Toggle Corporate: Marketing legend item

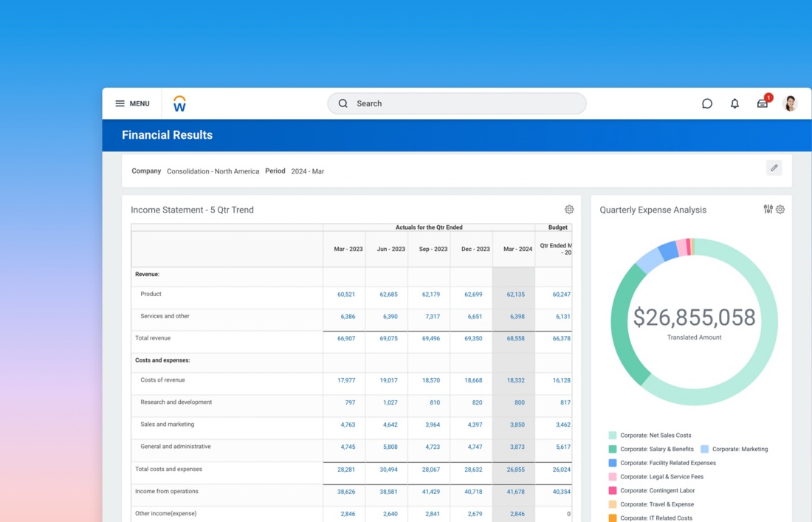[739, 450]
